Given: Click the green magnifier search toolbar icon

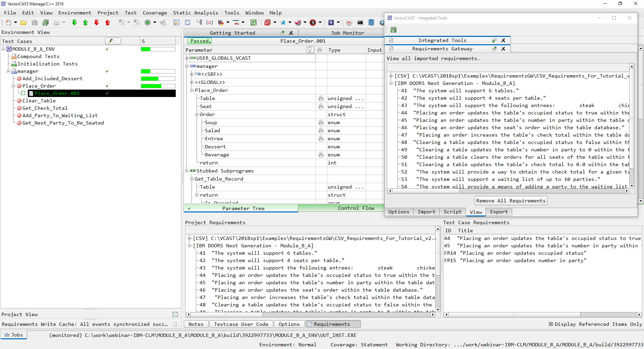Looking at the screenshot, I should click(x=254, y=22).
